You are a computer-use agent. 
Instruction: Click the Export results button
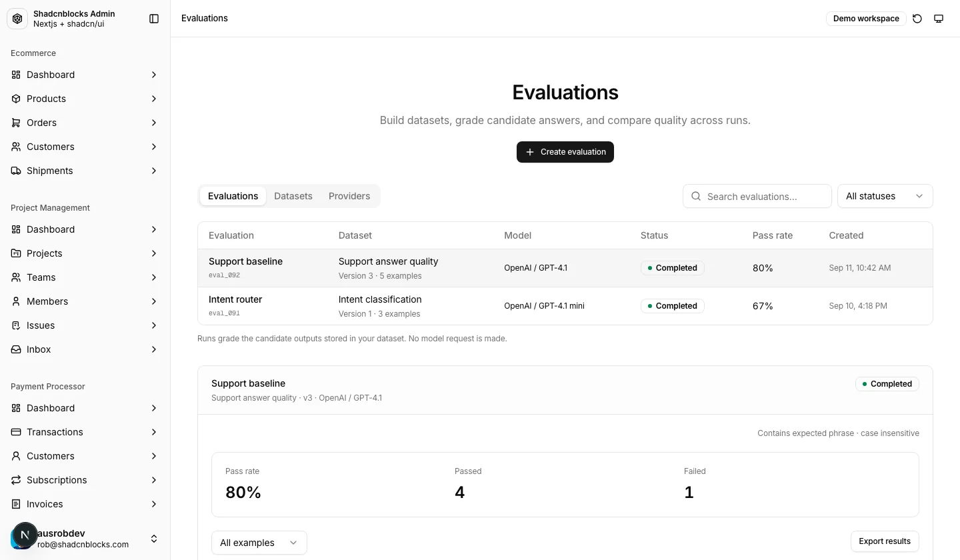coord(885,541)
